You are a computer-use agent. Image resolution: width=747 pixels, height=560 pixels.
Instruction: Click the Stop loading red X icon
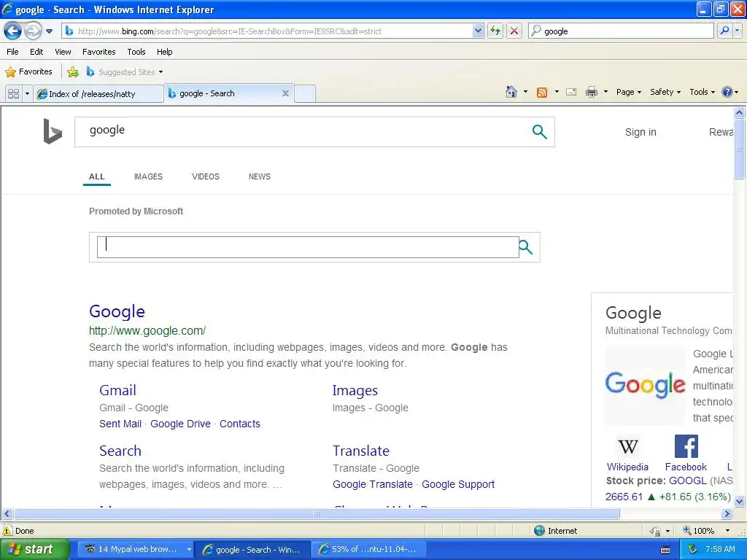coord(514,31)
